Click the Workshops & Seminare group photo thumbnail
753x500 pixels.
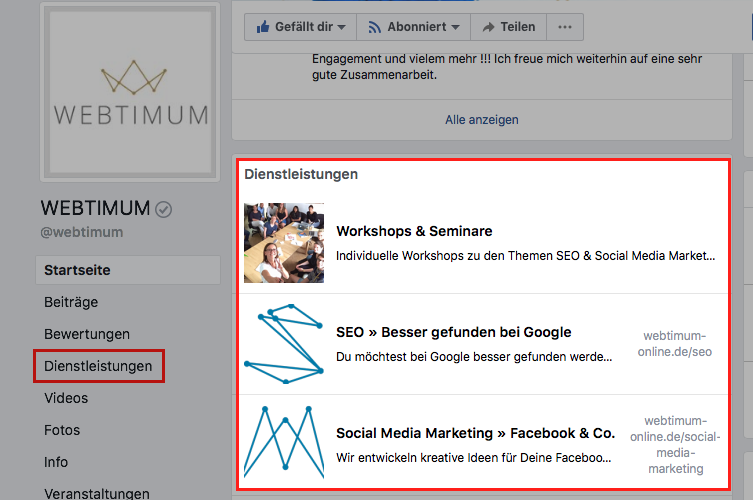284,243
